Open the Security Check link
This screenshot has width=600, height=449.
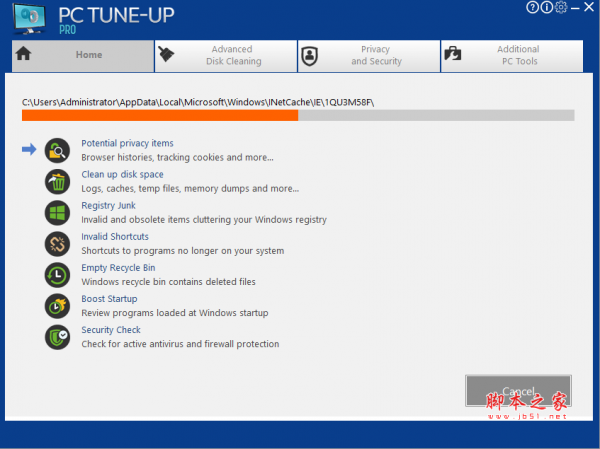(x=111, y=330)
